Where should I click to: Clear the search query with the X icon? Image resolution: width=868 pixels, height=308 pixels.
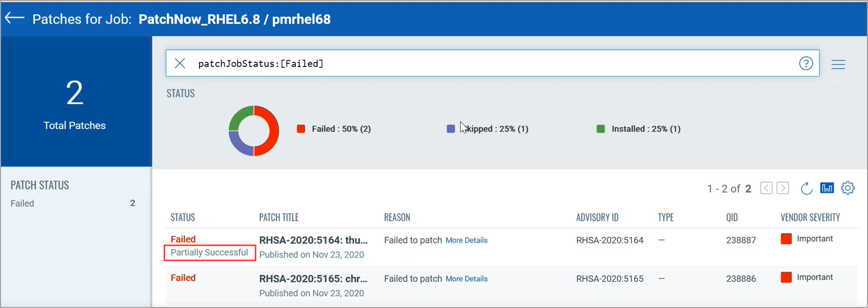pyautogui.click(x=180, y=63)
